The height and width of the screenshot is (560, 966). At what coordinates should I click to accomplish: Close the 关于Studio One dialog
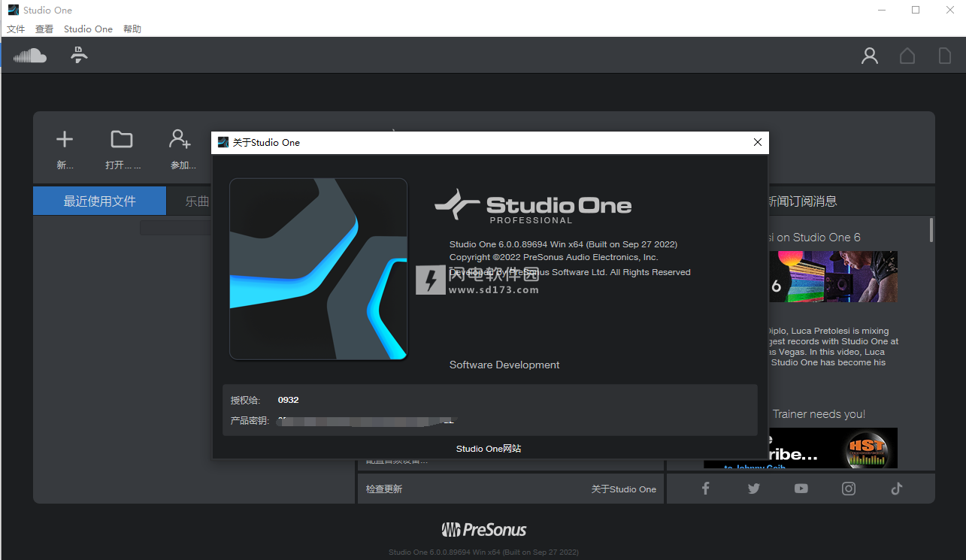(x=757, y=142)
